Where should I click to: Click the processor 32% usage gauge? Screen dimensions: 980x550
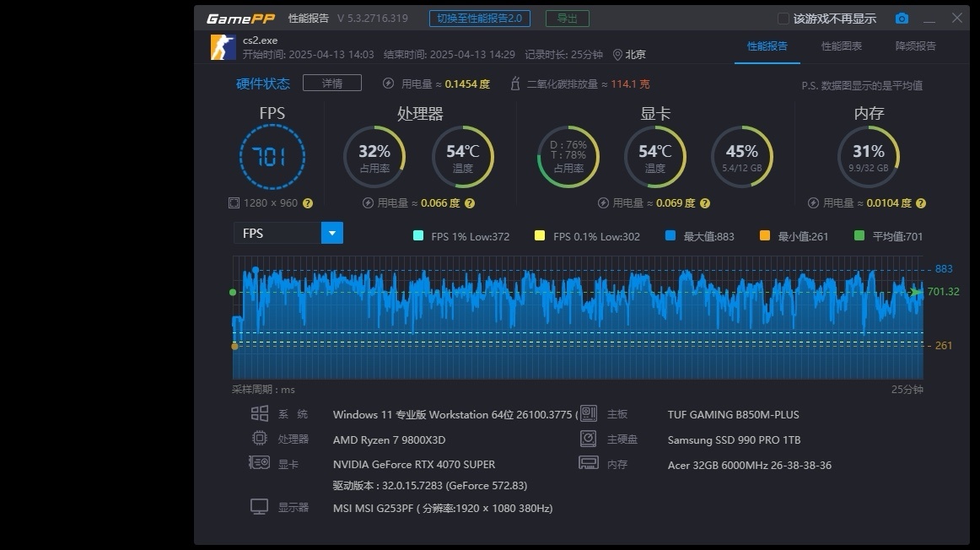(374, 157)
